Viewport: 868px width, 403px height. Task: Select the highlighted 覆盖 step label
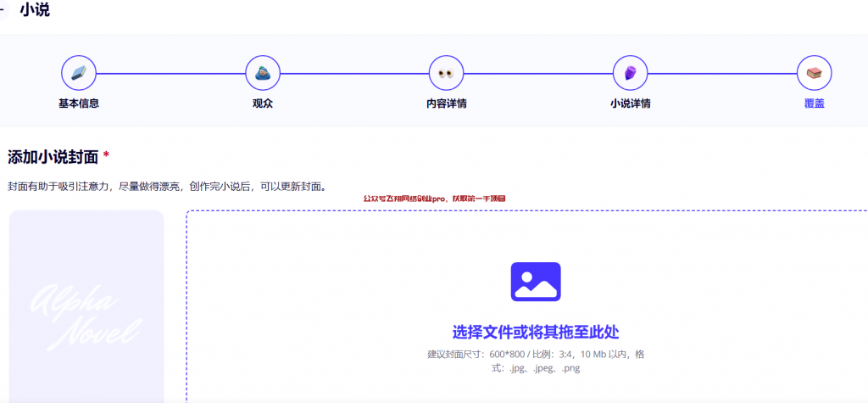815,104
